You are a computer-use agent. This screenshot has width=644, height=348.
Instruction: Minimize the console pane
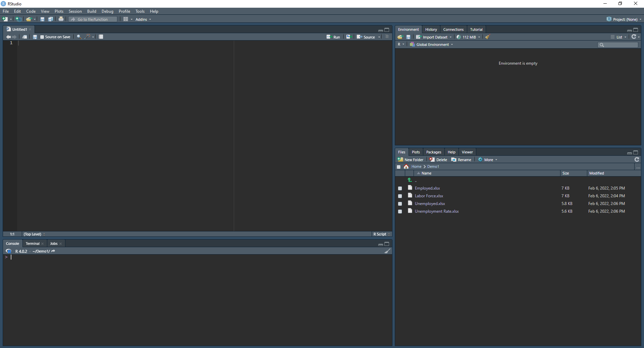pos(380,244)
